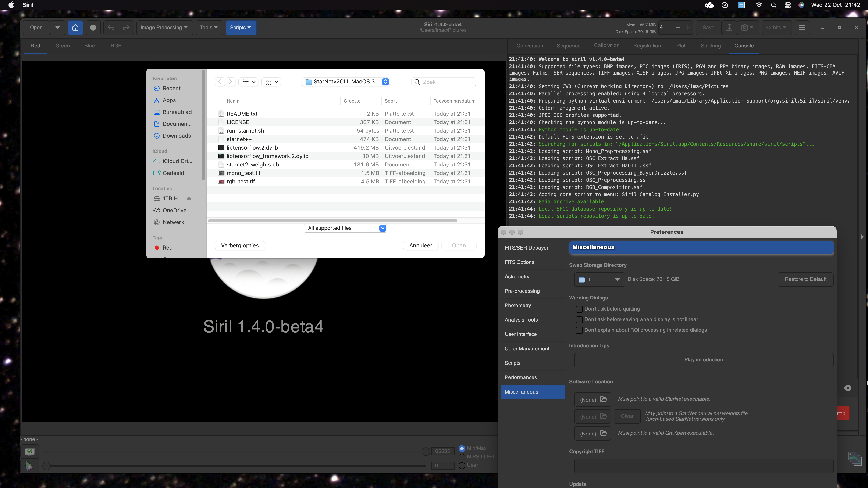Image resolution: width=868 pixels, height=488 pixels.
Task: Expand the Image Processing dropdown menu
Action: [x=164, y=28]
